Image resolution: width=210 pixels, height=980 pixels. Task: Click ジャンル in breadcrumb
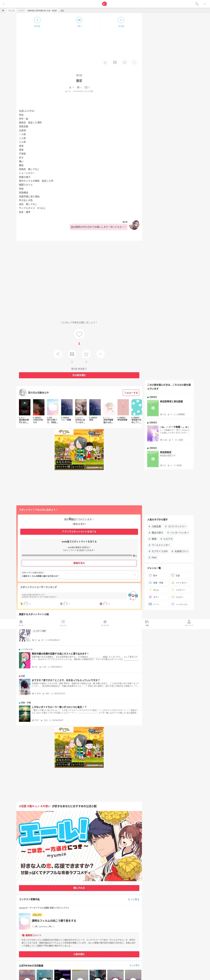[11, 11]
